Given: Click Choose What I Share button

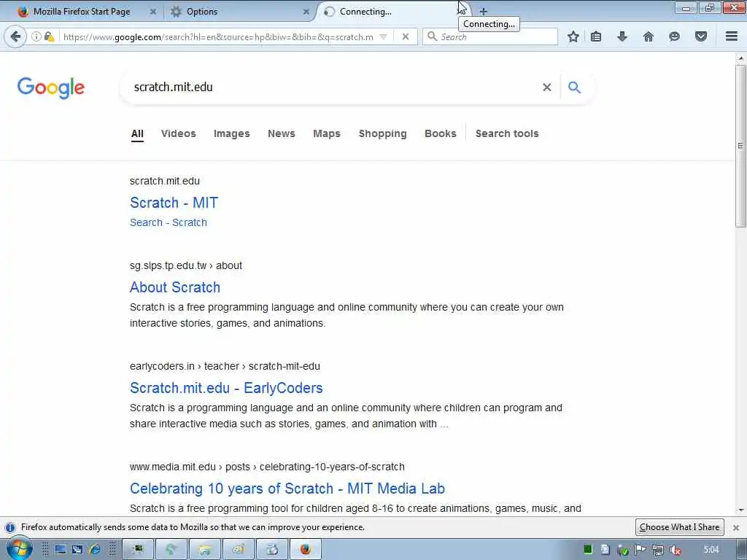Looking at the screenshot, I should pos(679,527).
